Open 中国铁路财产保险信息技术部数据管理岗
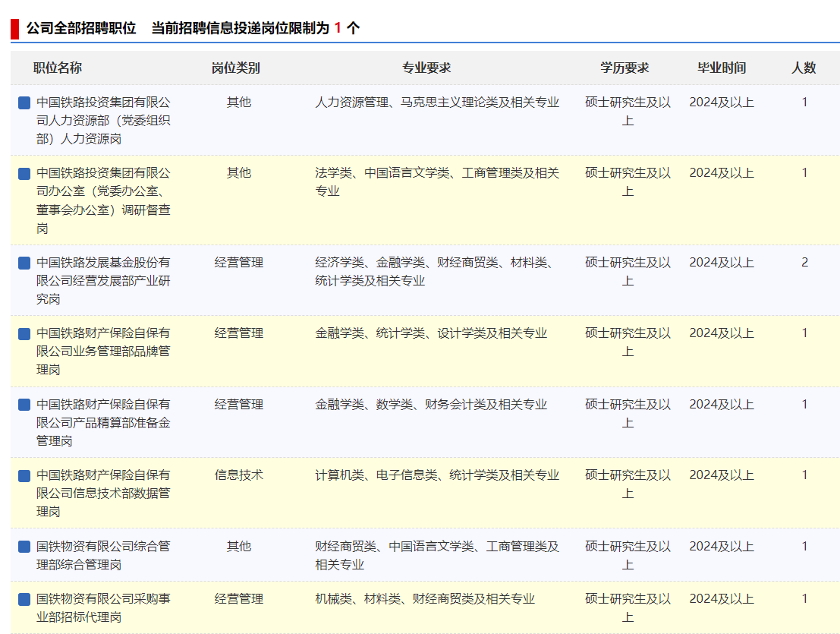840x634 pixels. [103, 494]
